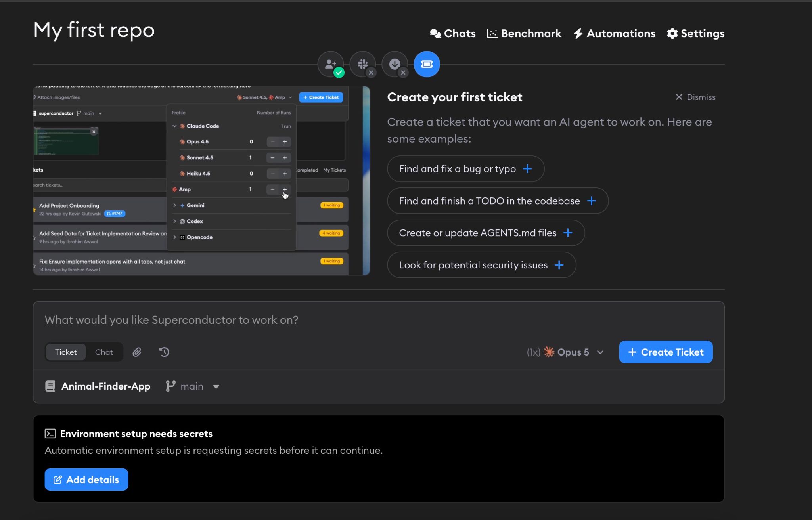Add 'Find and fix a bug or typo' example

tap(465, 169)
